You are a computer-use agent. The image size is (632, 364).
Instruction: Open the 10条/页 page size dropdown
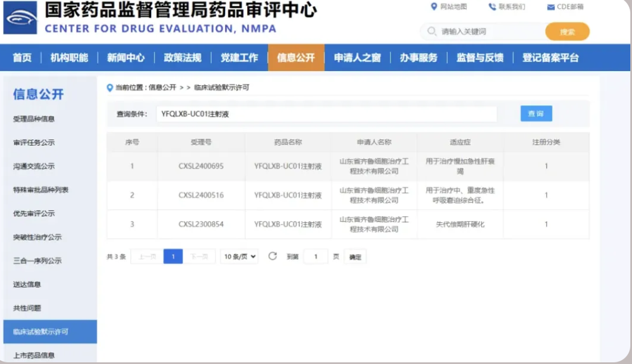point(239,256)
